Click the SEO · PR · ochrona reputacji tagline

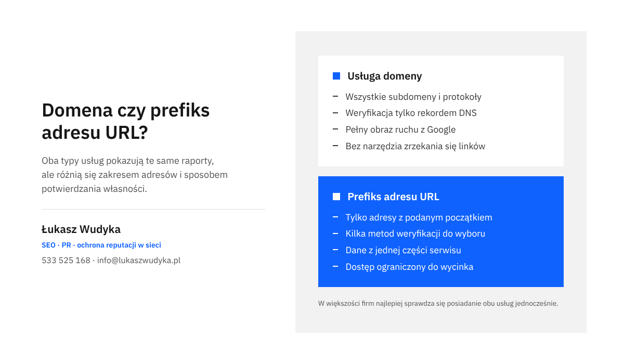pos(101,245)
